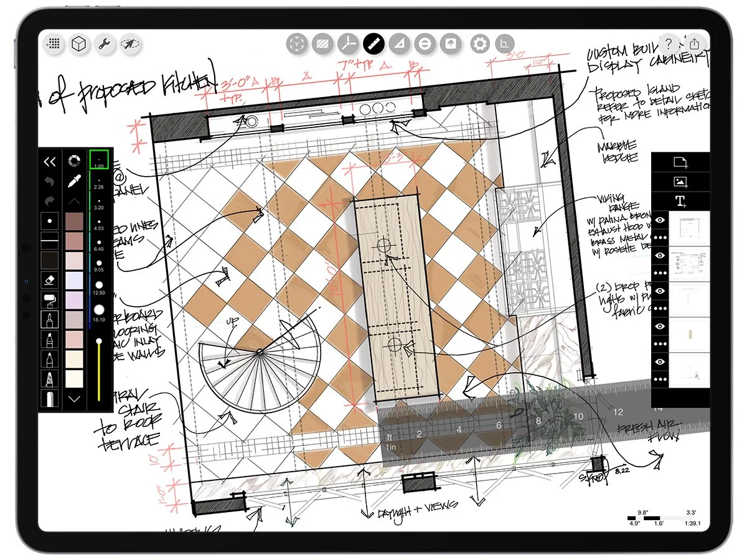This screenshot has height=560, width=747.
Task: Open options dots for the fourth layer
Action: (660, 343)
